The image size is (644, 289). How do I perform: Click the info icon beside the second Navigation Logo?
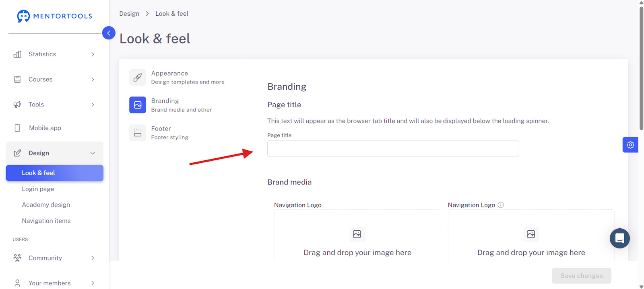click(x=501, y=205)
